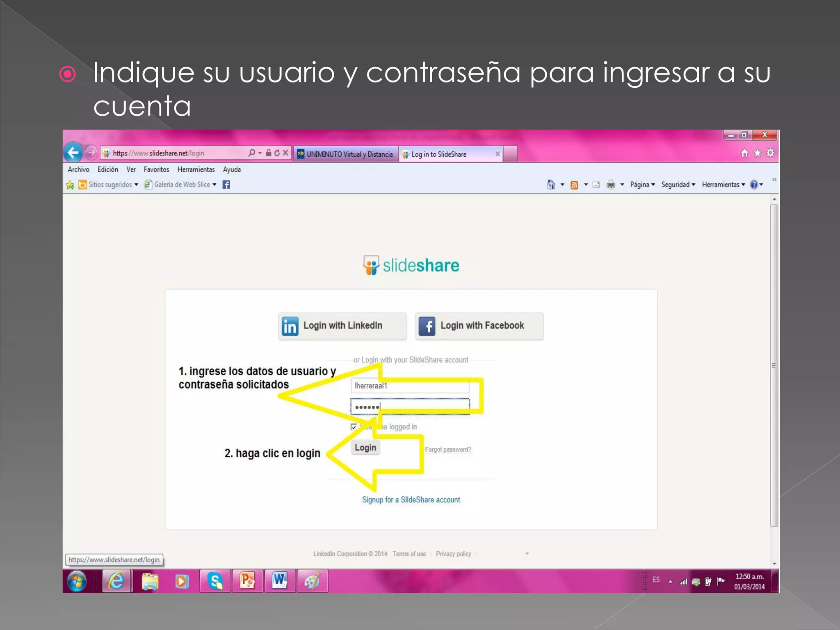Screen dimensions: 840x630
Task: Open the settings gear icon
Action: (x=770, y=153)
